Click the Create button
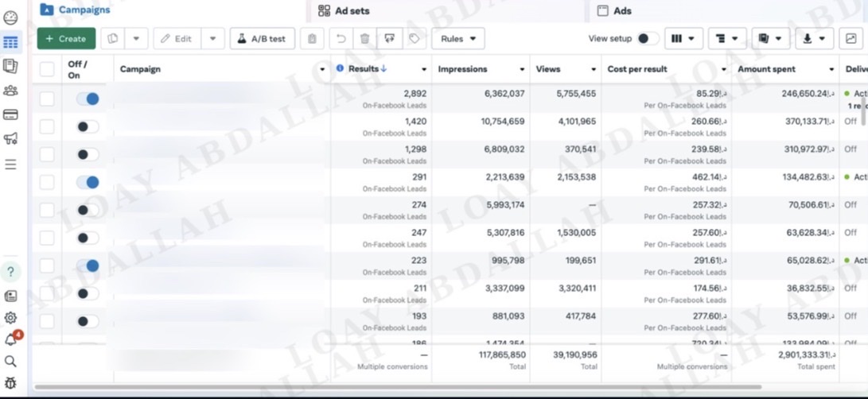Viewport: 868px width, 399px height. click(x=66, y=39)
